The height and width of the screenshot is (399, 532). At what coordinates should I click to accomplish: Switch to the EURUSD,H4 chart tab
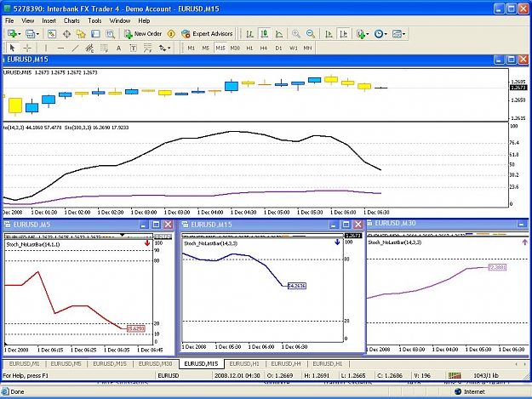[x=286, y=364]
